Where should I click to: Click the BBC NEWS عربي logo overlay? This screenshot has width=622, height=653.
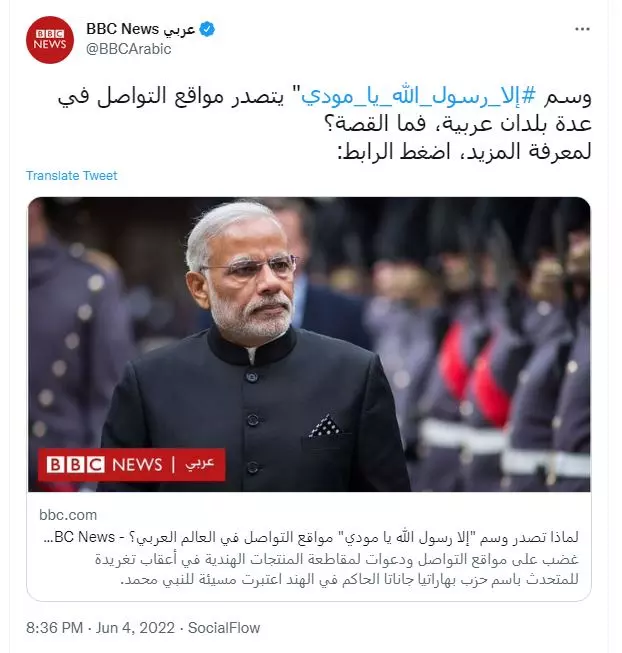click(x=132, y=465)
